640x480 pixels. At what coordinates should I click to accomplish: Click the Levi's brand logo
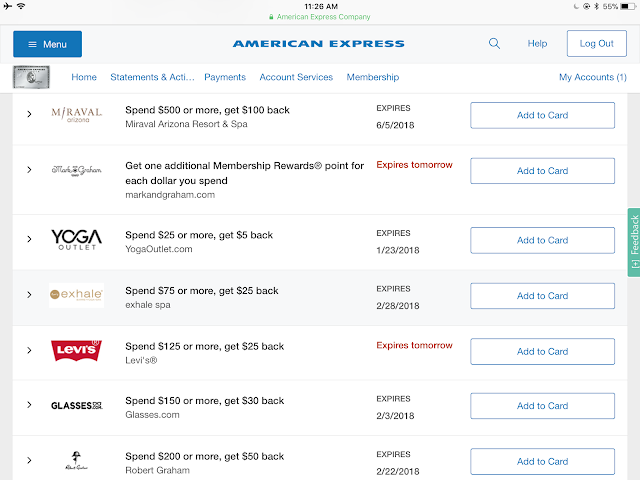[77, 351]
